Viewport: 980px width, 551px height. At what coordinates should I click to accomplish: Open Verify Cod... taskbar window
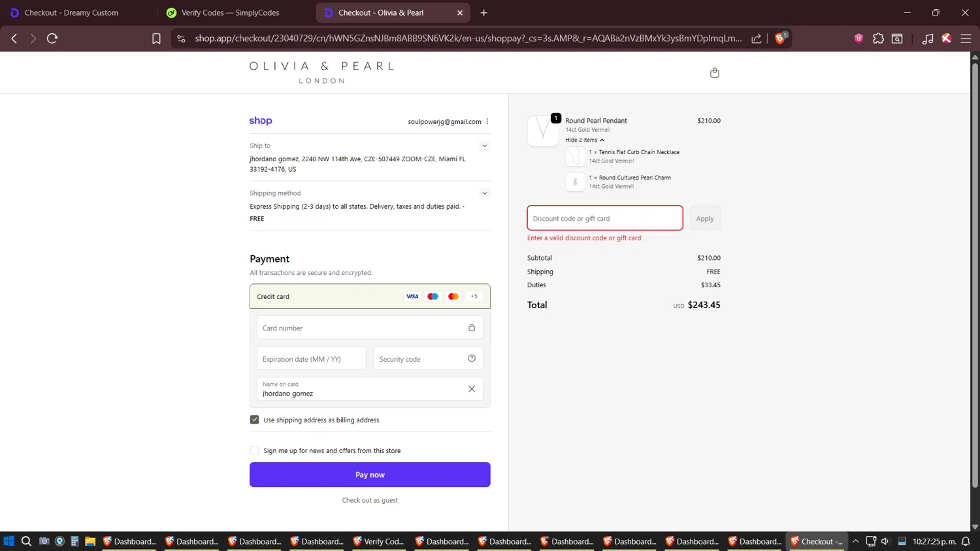(379, 541)
